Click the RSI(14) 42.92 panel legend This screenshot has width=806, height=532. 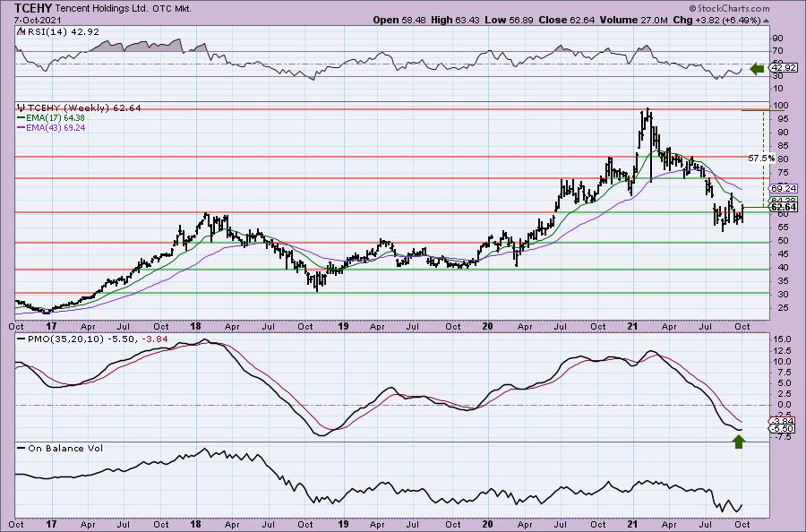58,31
